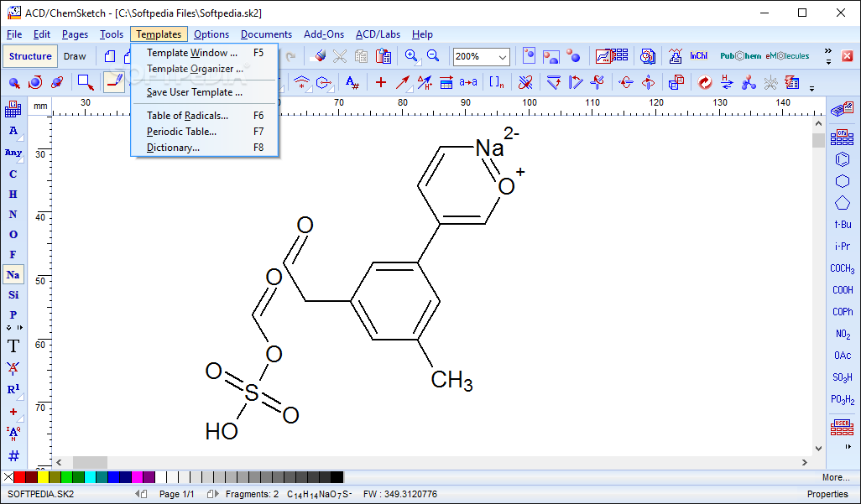Viewport: 861px width, 504px height.
Task: Click the Paste clipboard icon
Action: tap(384, 56)
